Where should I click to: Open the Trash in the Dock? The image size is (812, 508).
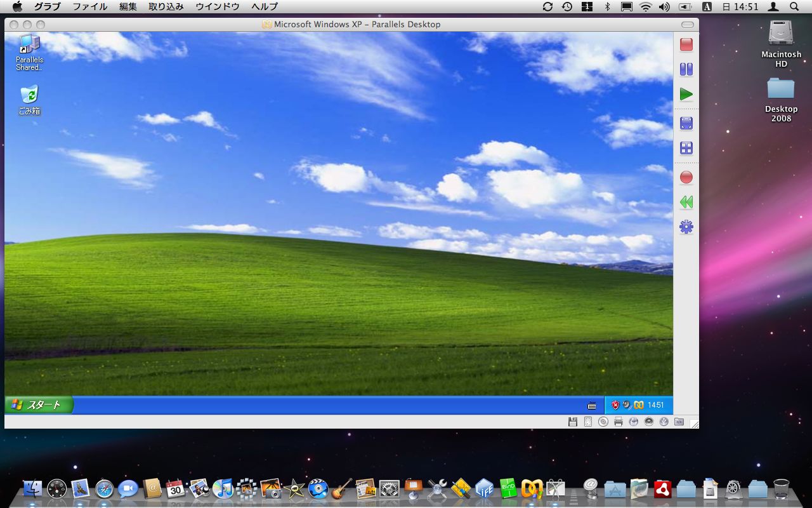pos(781,488)
